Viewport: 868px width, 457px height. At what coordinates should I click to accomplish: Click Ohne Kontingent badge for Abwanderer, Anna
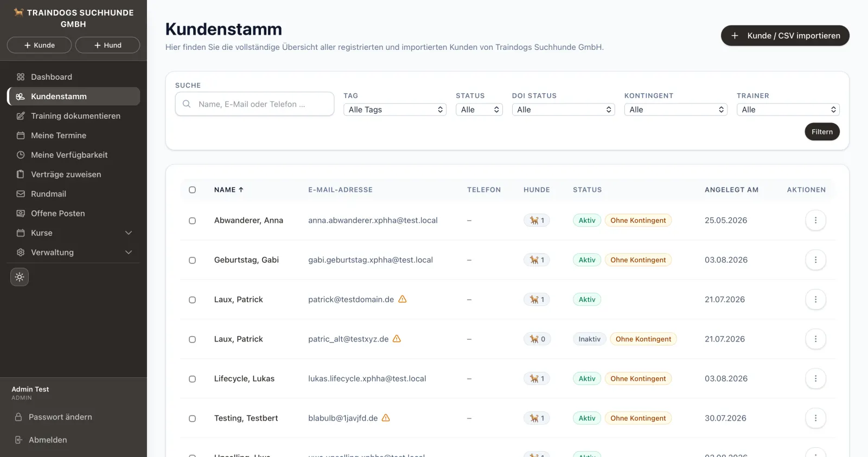pos(638,220)
